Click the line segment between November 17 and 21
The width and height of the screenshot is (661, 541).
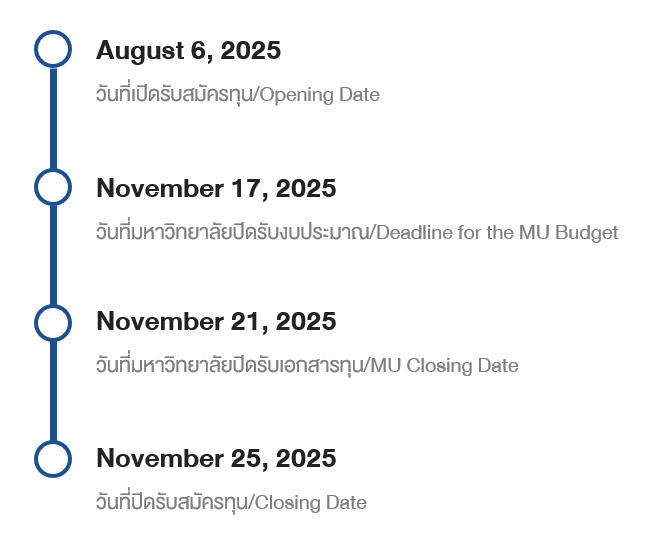click(x=53, y=255)
